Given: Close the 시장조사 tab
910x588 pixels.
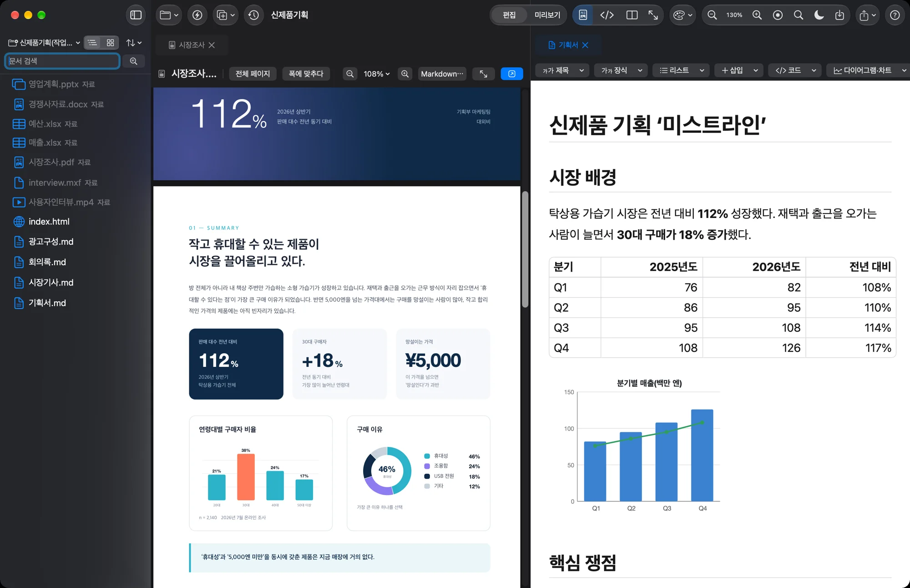Looking at the screenshot, I should coord(212,45).
